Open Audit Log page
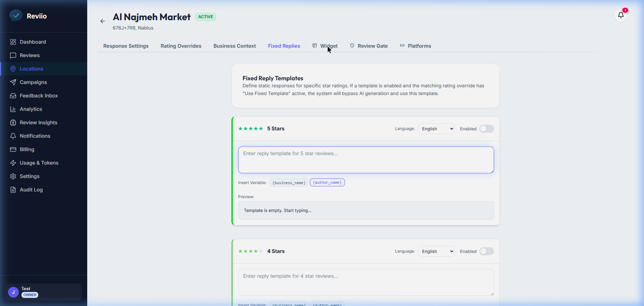 (x=44, y=190)
